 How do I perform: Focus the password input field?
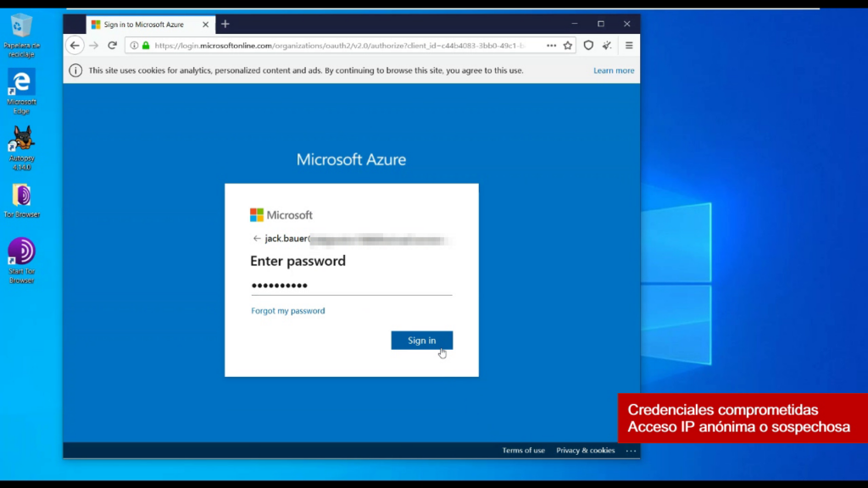pyautogui.click(x=352, y=286)
